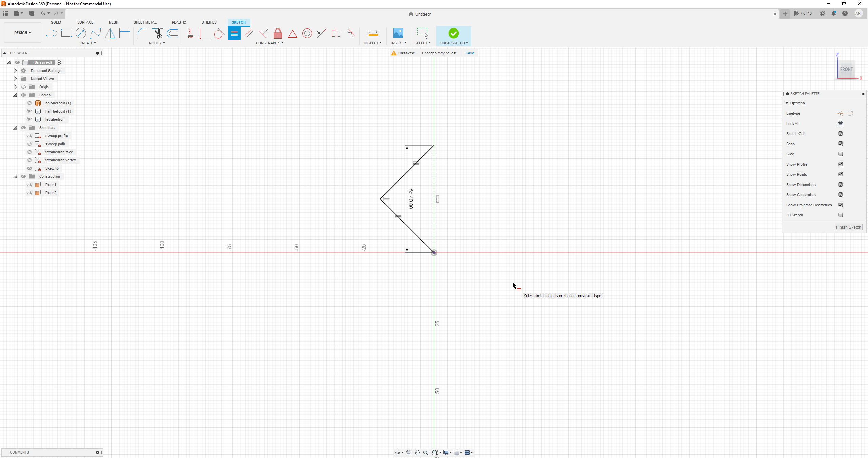Expand the Document Settings tree item

click(15, 71)
